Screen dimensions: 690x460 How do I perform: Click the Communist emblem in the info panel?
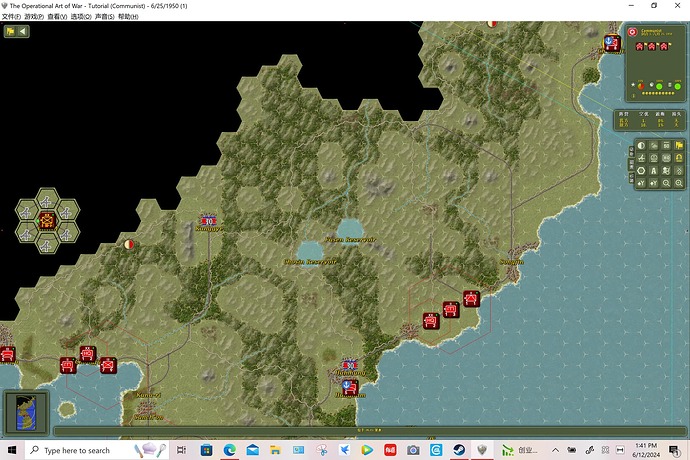632,32
